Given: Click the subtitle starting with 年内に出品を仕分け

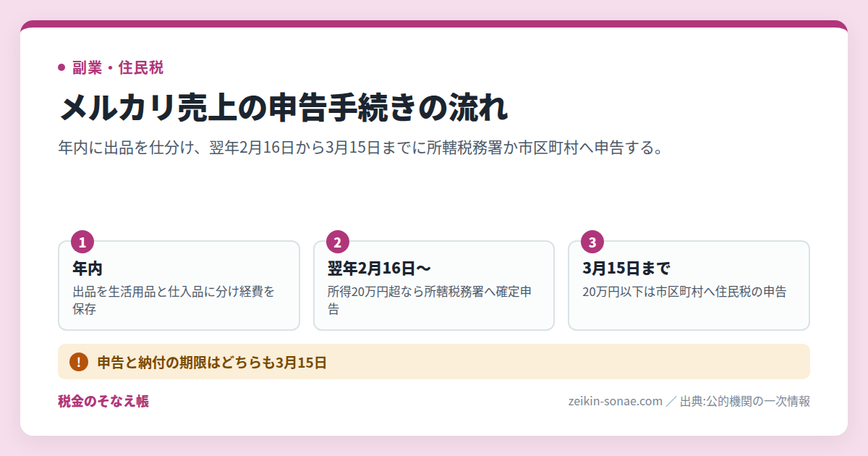Looking at the screenshot, I should pyautogui.click(x=360, y=148).
